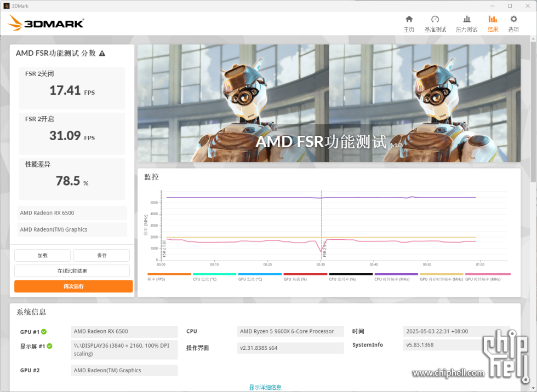Click the warning triangle beside AMD FSR功能测试 分数

[102, 53]
